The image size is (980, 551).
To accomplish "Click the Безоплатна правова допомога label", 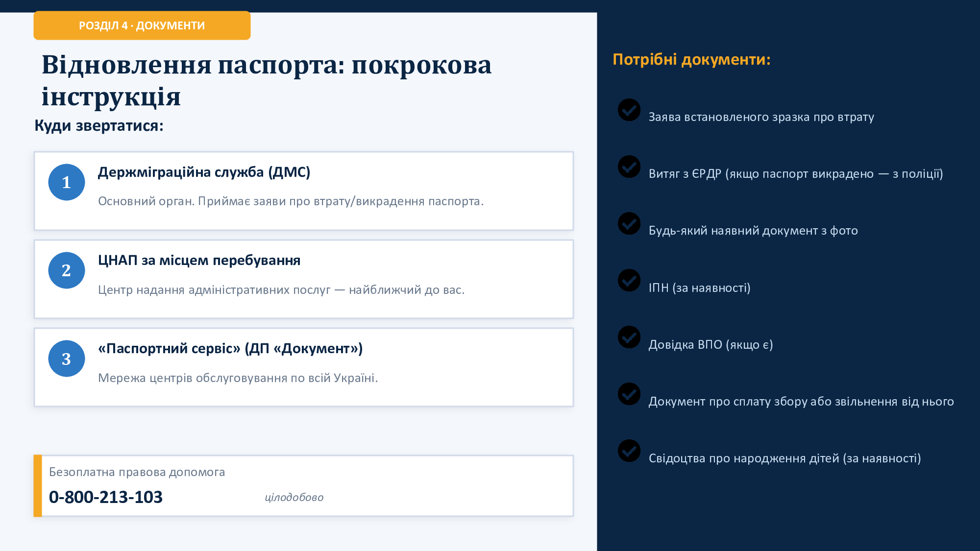I will click(137, 472).
